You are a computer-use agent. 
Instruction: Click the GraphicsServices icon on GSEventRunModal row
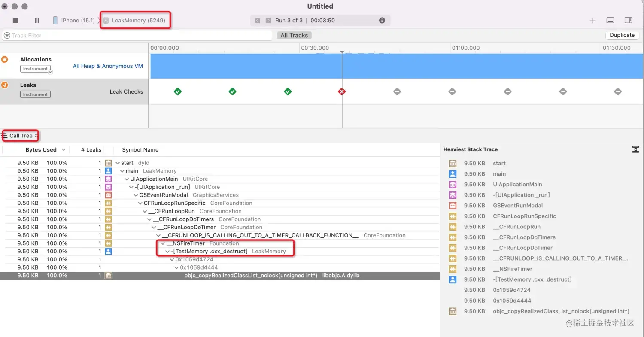[x=108, y=195]
